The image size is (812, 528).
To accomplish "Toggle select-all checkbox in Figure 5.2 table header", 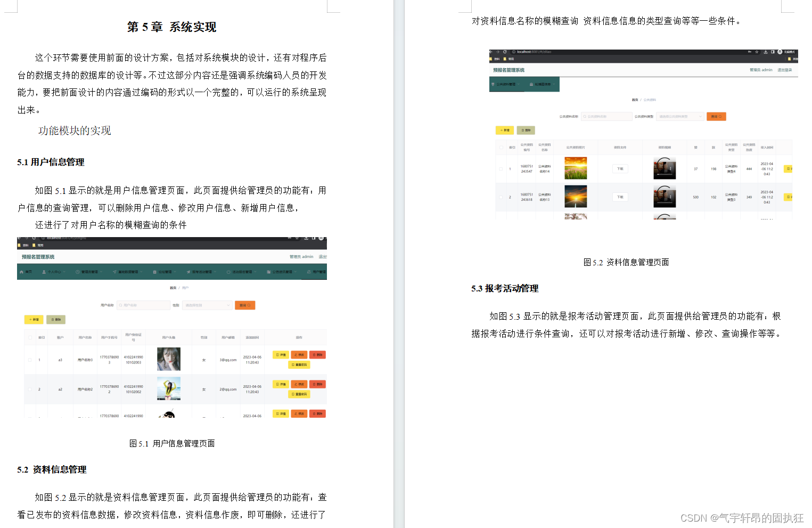I will click(501, 147).
